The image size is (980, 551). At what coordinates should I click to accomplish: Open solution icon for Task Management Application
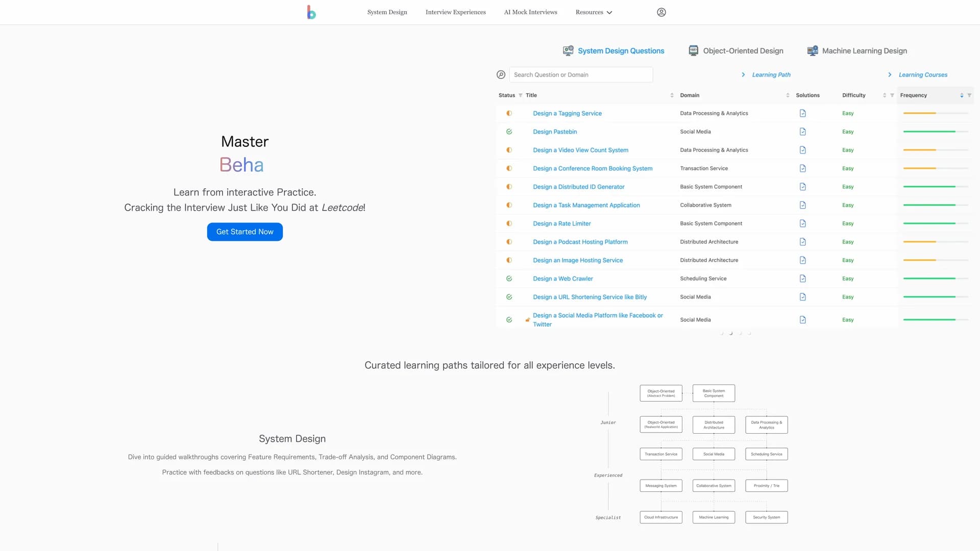802,205
